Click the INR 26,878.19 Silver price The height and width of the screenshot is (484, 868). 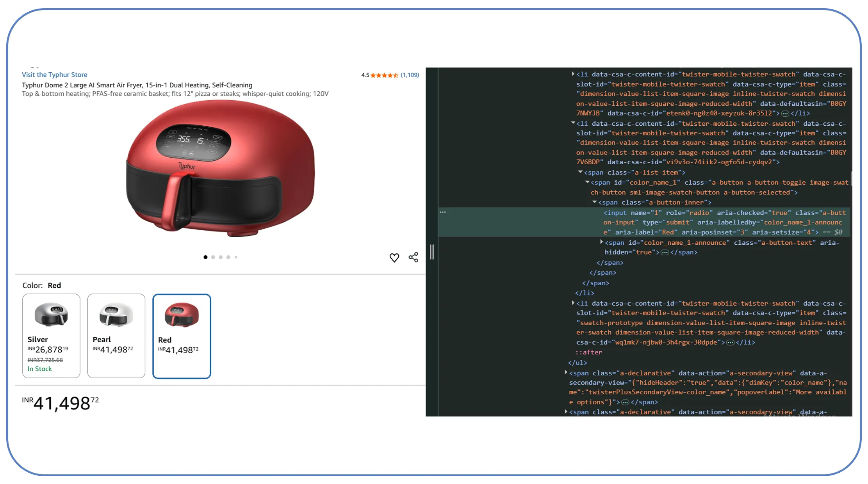[x=48, y=349]
